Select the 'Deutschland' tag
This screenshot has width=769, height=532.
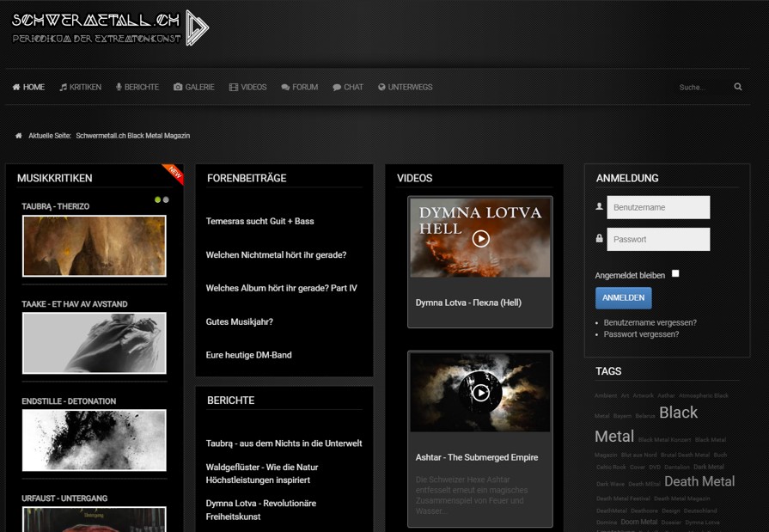click(700, 511)
